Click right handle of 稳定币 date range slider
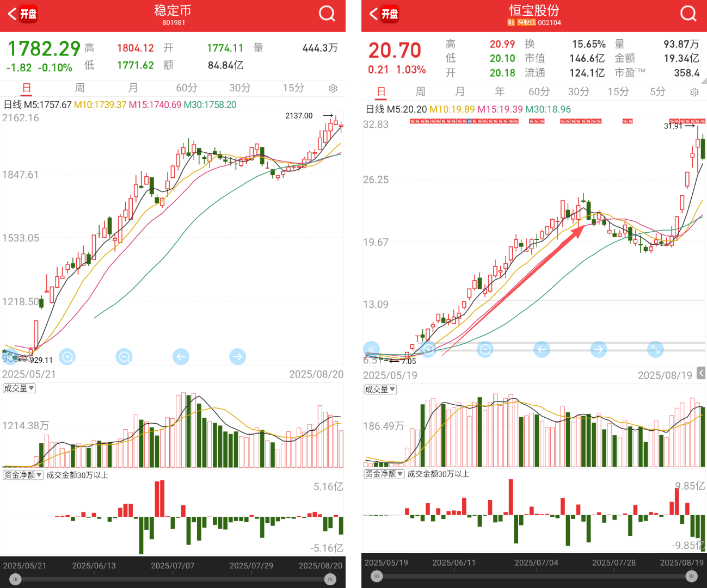 click(x=330, y=579)
